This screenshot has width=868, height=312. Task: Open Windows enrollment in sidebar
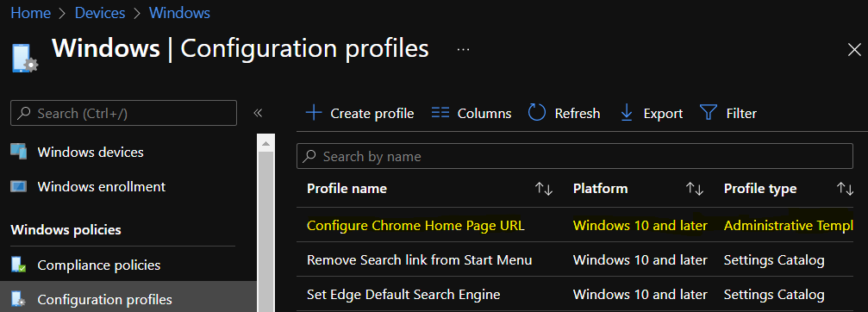click(102, 186)
